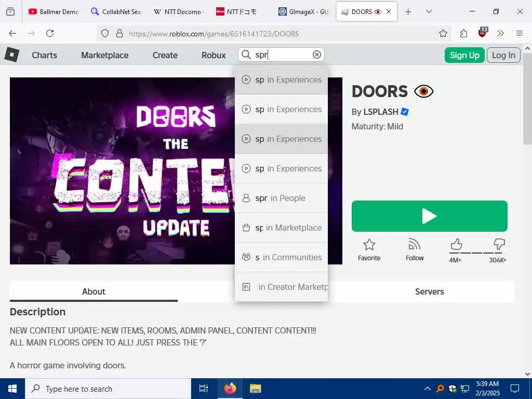Open the Marketplace menu
The image size is (532, 399).
[x=105, y=55]
